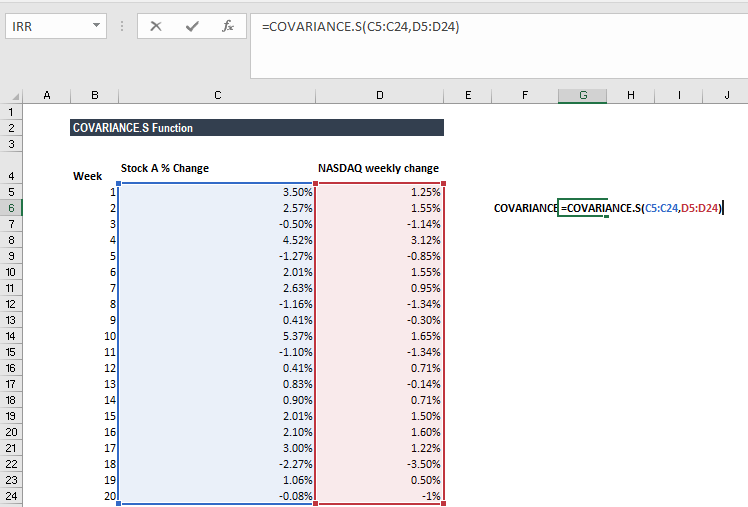Select column C header

217,95
